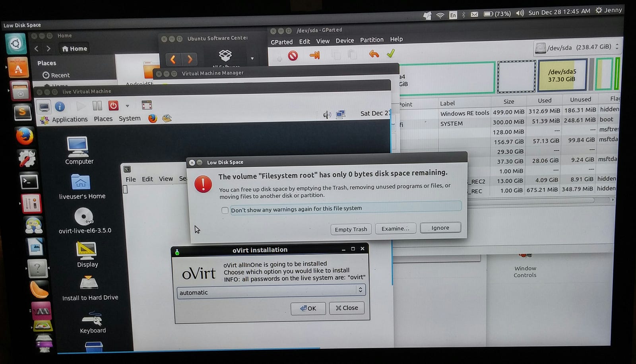Pause the live virtual machine
This screenshot has width=636, height=364.
pos(97,106)
